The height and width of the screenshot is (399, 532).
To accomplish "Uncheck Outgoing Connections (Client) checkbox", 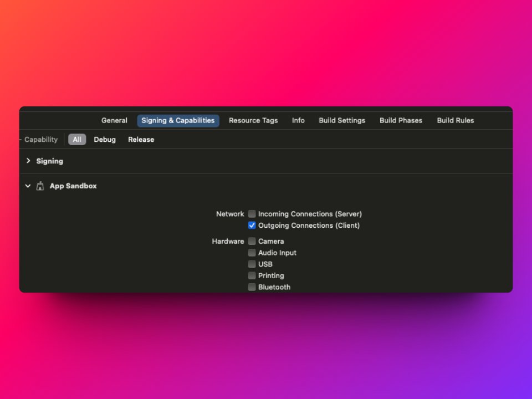I will [x=252, y=226].
